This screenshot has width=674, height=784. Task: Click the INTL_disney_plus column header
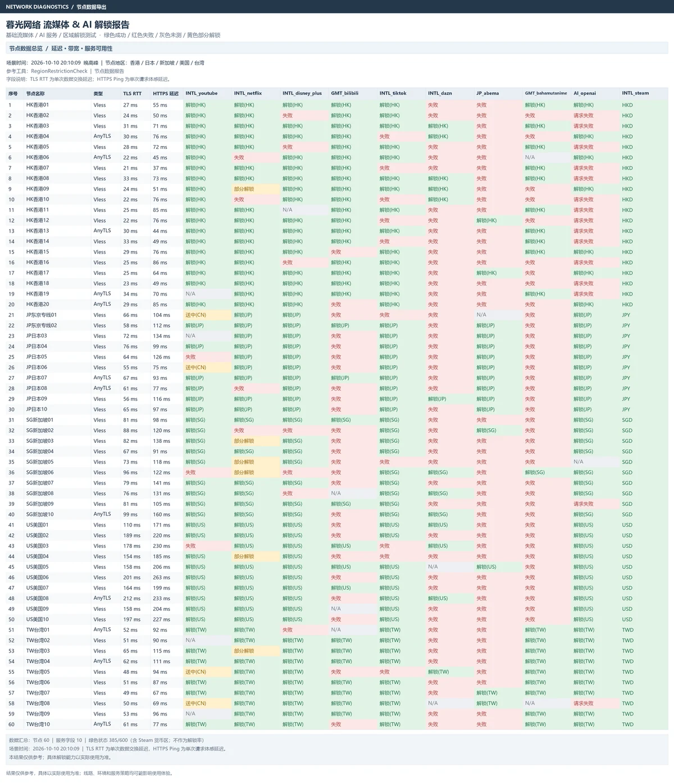302,93
